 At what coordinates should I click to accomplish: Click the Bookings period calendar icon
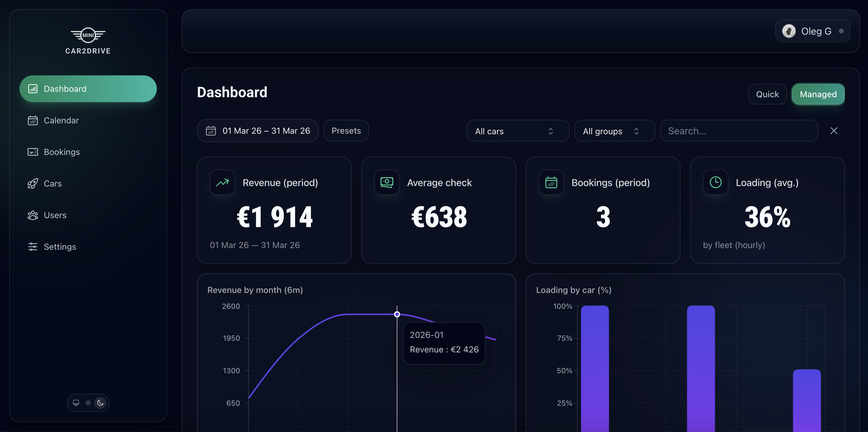pos(551,183)
